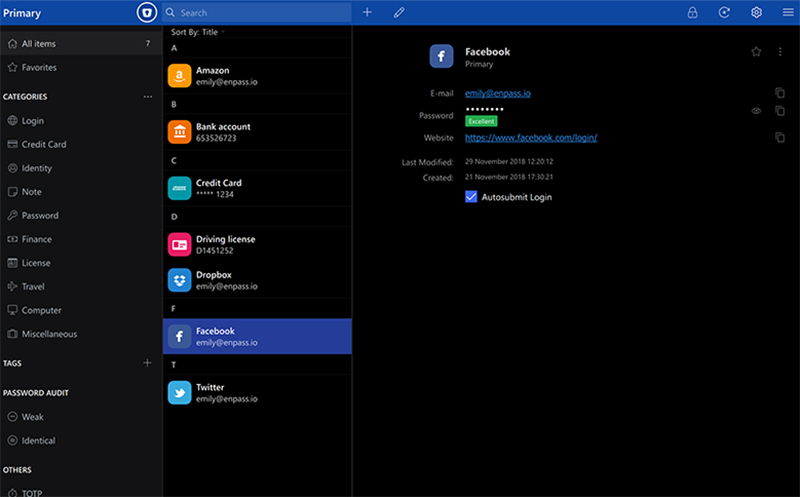Viewport: 800px width, 497px height.
Task: Open the Amazon list item
Action: [257, 76]
